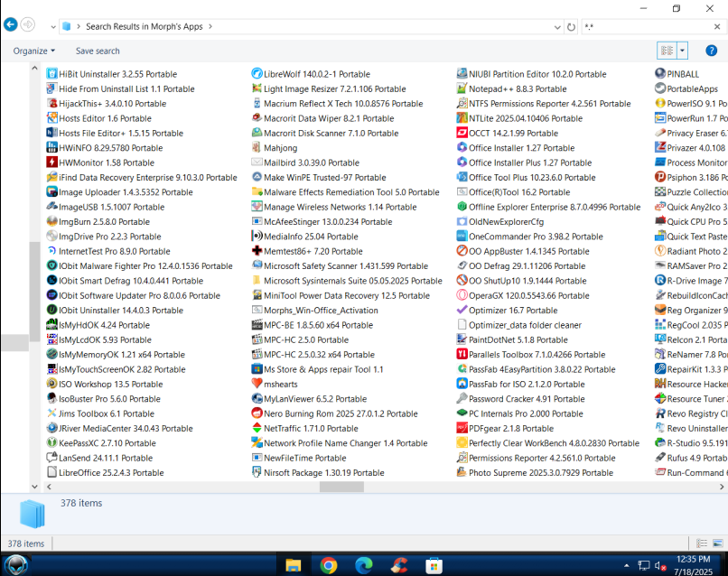Click the right arrow of horizontal scrollbar
This screenshot has width=728, height=576.
point(722,487)
